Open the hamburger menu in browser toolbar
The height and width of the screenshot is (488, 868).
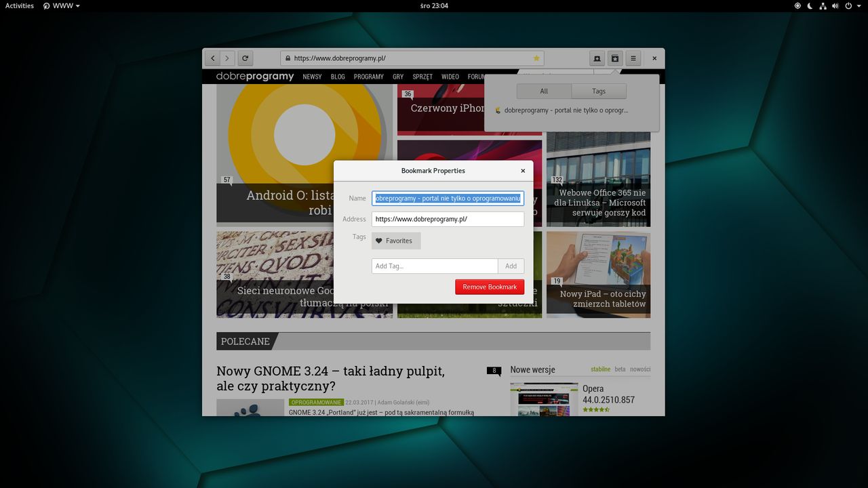tap(633, 58)
